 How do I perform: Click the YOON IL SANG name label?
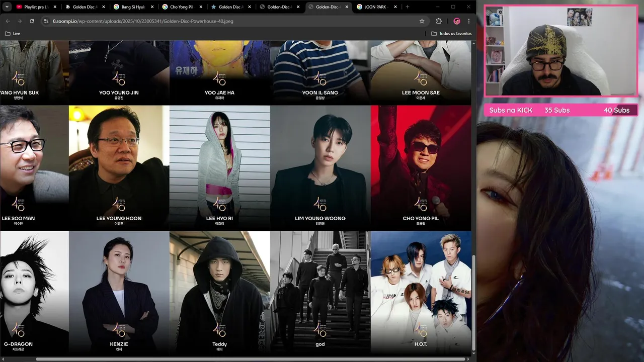tap(320, 93)
